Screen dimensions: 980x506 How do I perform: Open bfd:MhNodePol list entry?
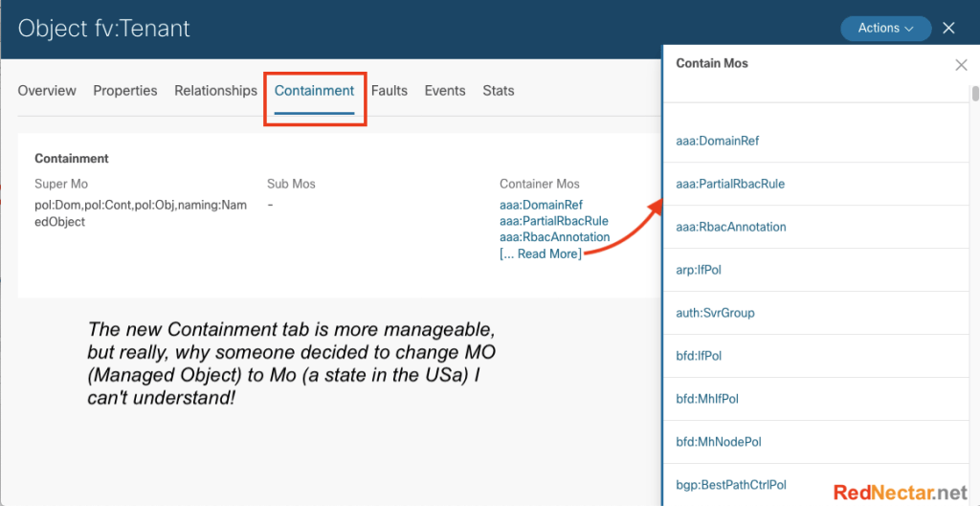pyautogui.click(x=719, y=442)
